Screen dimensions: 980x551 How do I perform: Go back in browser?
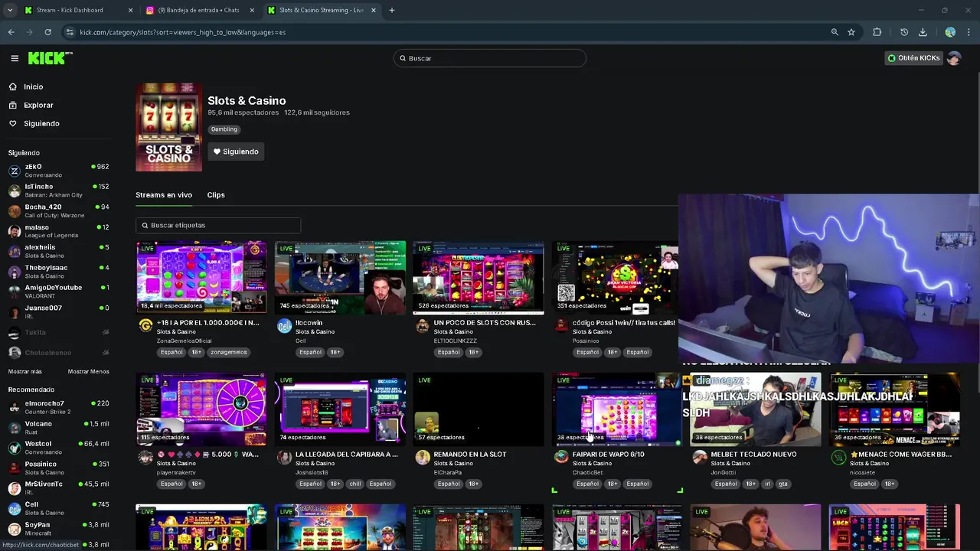click(11, 32)
